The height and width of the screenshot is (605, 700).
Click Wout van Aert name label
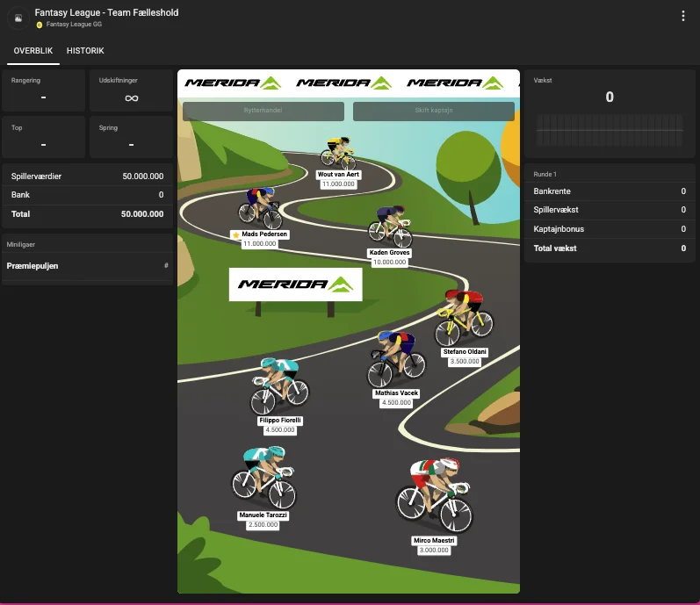click(338, 175)
